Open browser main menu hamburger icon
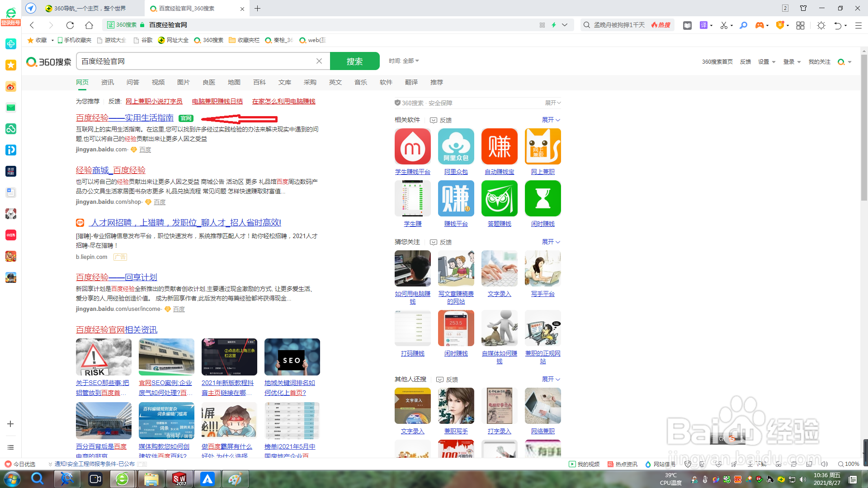868x488 pixels. [x=858, y=25]
